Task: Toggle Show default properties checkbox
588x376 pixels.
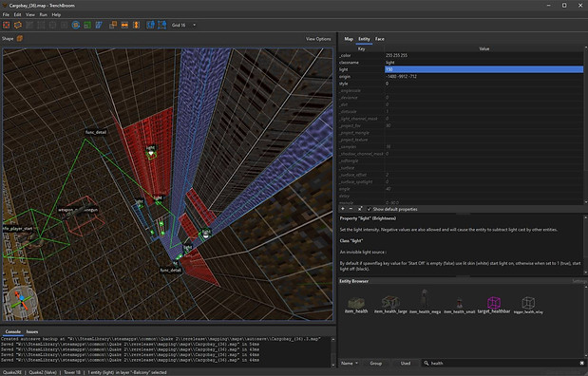Action: (369, 209)
